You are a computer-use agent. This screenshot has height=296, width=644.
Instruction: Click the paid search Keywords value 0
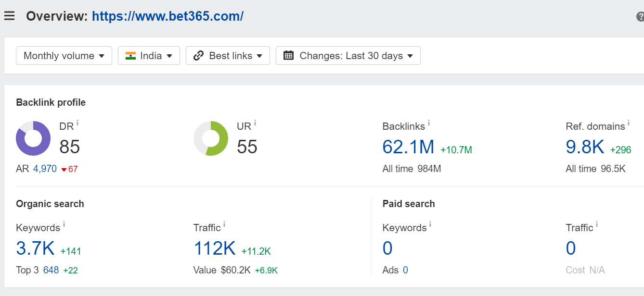point(387,248)
